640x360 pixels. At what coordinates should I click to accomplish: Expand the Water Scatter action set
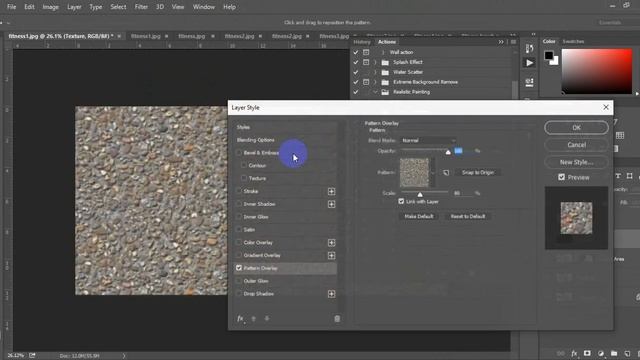tap(375, 72)
